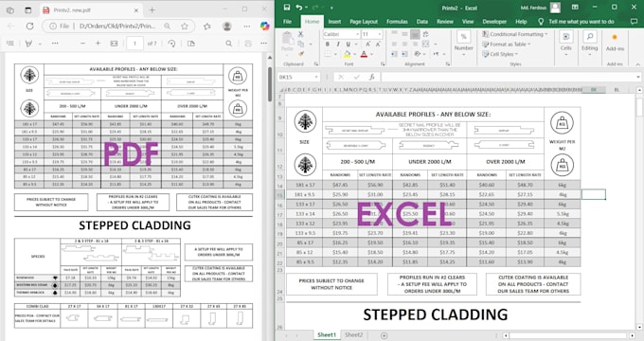Expand the Number group dropdown
The image size is (644, 341).
[464, 45]
